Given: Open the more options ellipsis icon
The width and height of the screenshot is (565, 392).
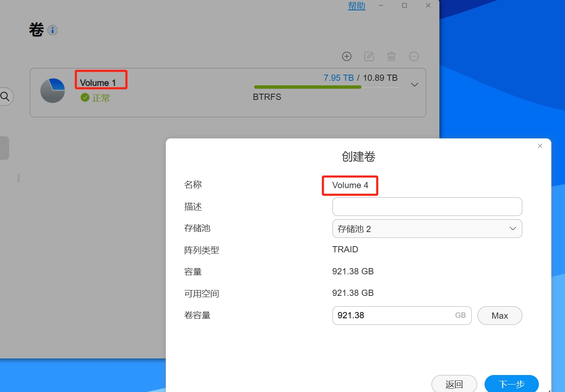Looking at the screenshot, I should click(414, 56).
